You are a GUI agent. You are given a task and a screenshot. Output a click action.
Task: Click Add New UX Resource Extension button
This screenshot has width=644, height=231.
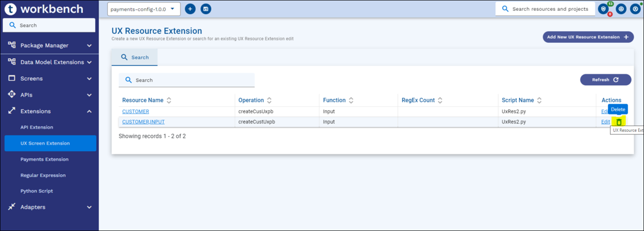[x=588, y=37]
